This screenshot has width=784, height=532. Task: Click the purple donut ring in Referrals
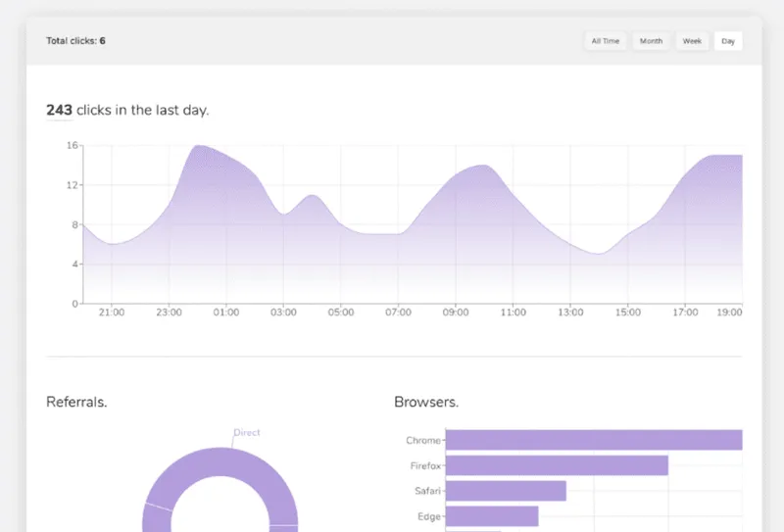click(220, 461)
